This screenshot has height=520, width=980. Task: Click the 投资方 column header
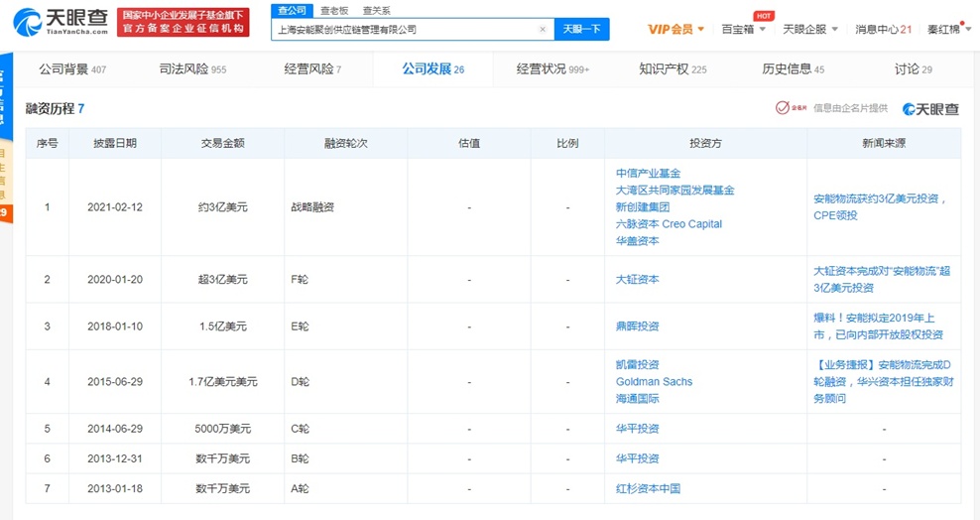[705, 143]
